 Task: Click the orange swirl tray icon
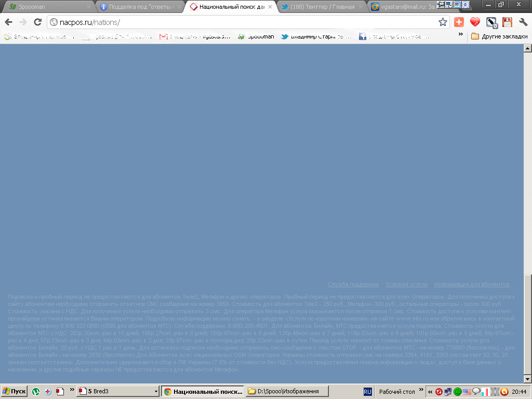[x=504, y=392]
